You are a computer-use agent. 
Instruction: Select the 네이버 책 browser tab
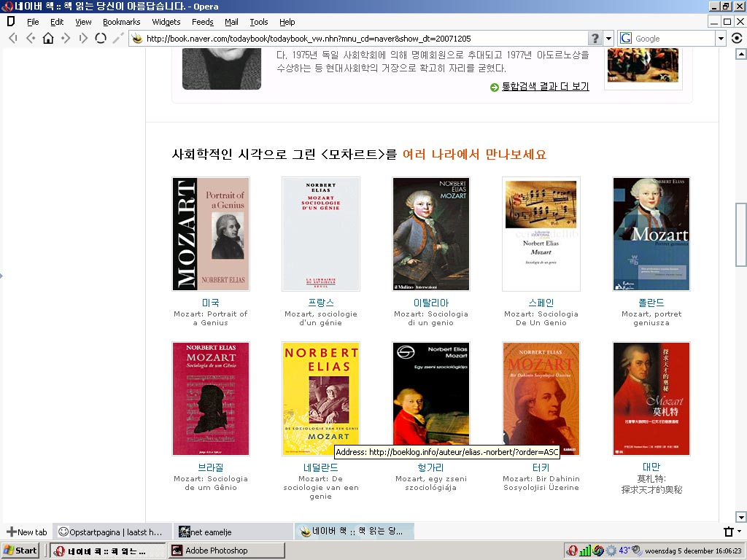355,532
